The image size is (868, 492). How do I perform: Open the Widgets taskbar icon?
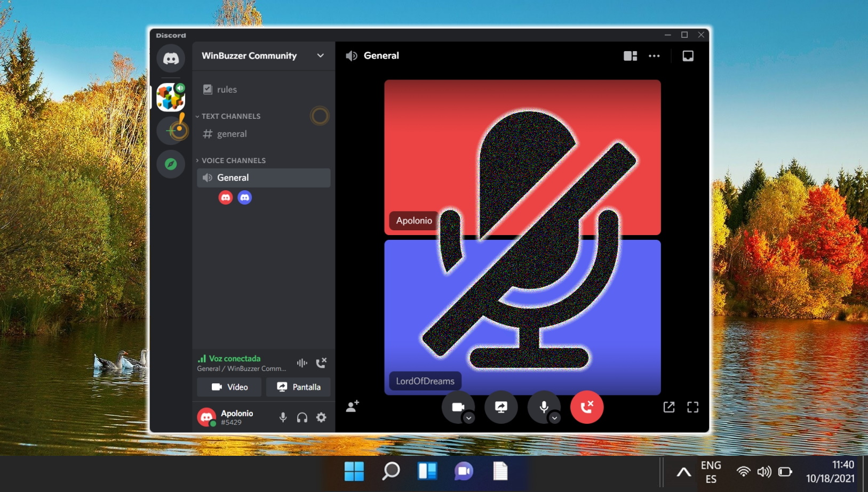tap(427, 472)
